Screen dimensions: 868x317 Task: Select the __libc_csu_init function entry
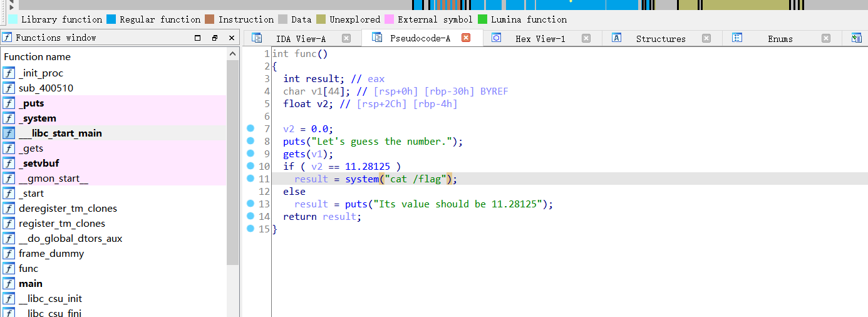[113, 298]
